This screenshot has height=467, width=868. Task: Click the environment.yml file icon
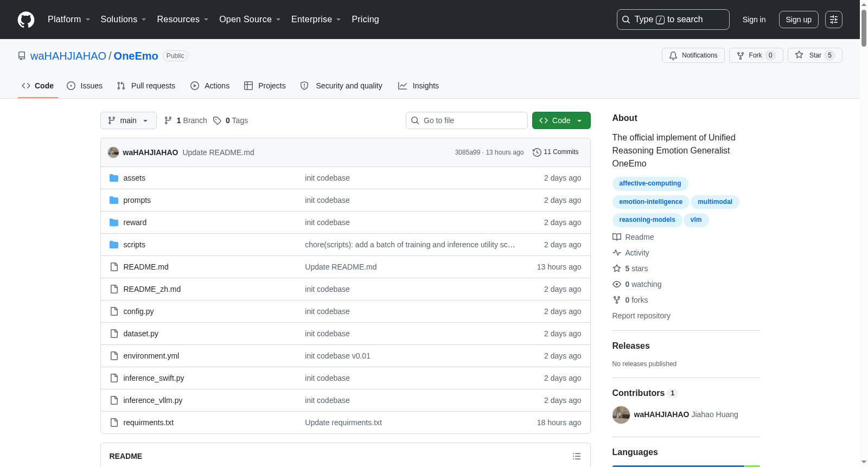(114, 356)
